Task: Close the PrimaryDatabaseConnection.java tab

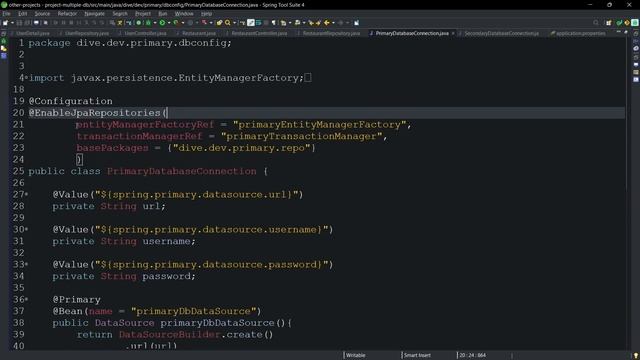Action: [453, 33]
